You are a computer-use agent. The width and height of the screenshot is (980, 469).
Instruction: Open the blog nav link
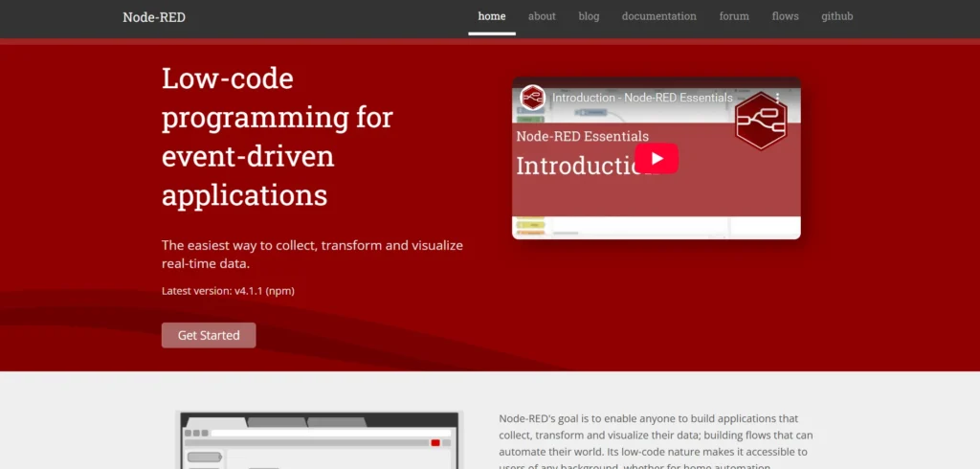click(x=589, y=17)
